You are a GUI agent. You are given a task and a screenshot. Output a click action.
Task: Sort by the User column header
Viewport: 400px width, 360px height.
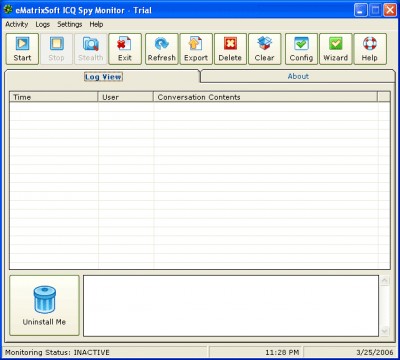point(126,97)
